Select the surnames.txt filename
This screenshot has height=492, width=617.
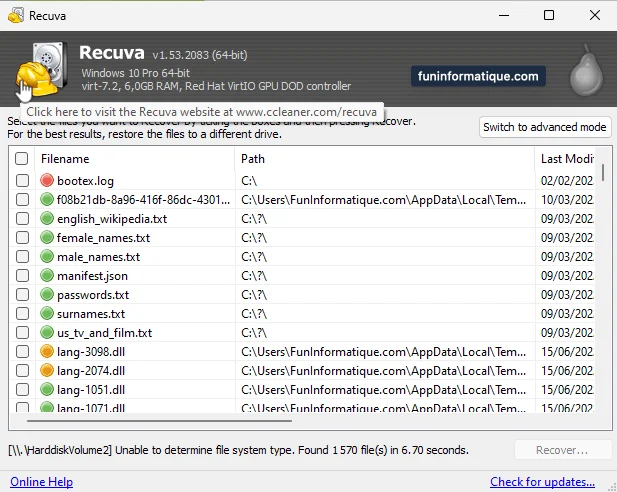click(x=91, y=314)
